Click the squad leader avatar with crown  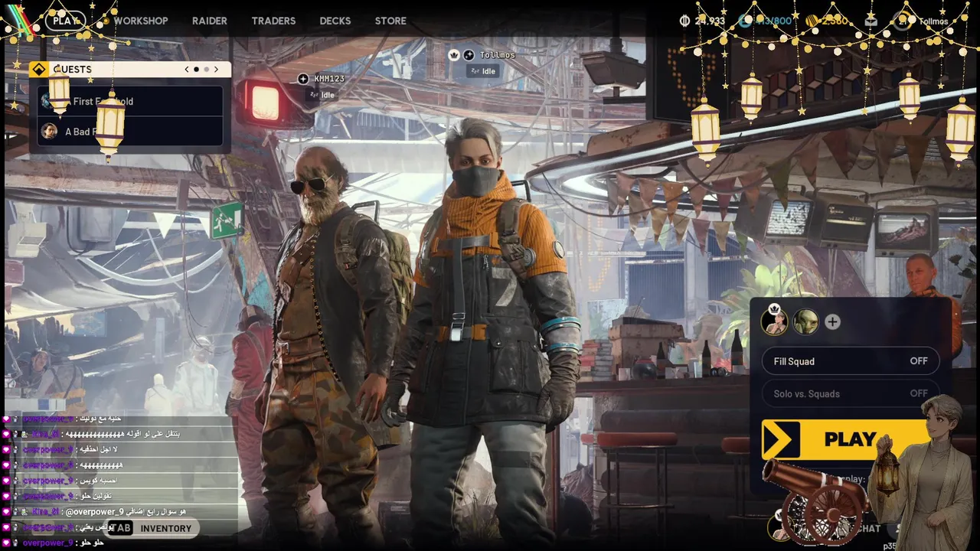(x=775, y=321)
